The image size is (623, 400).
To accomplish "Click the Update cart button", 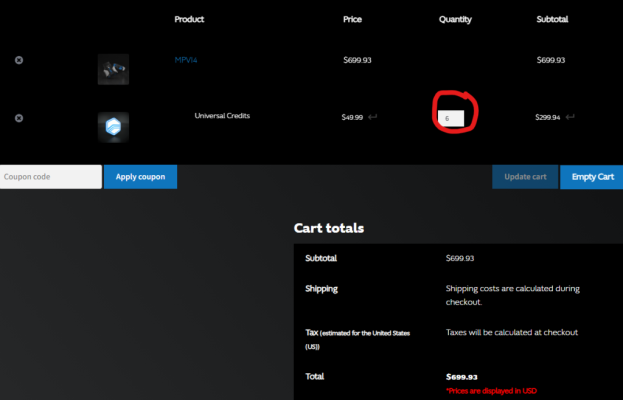I will 525,177.
